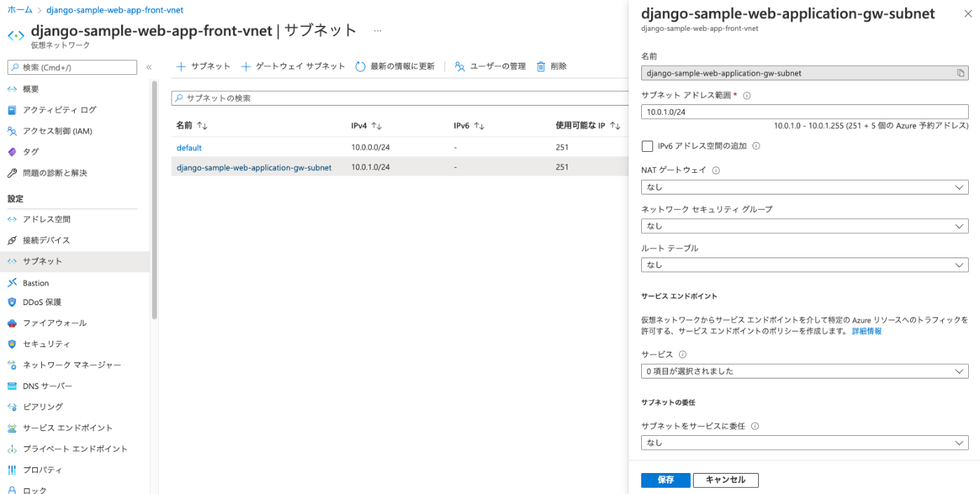Image resolution: width=980 pixels, height=494 pixels.
Task: Enable IPv6 アドレス空間の追加 checkbox
Action: (647, 146)
